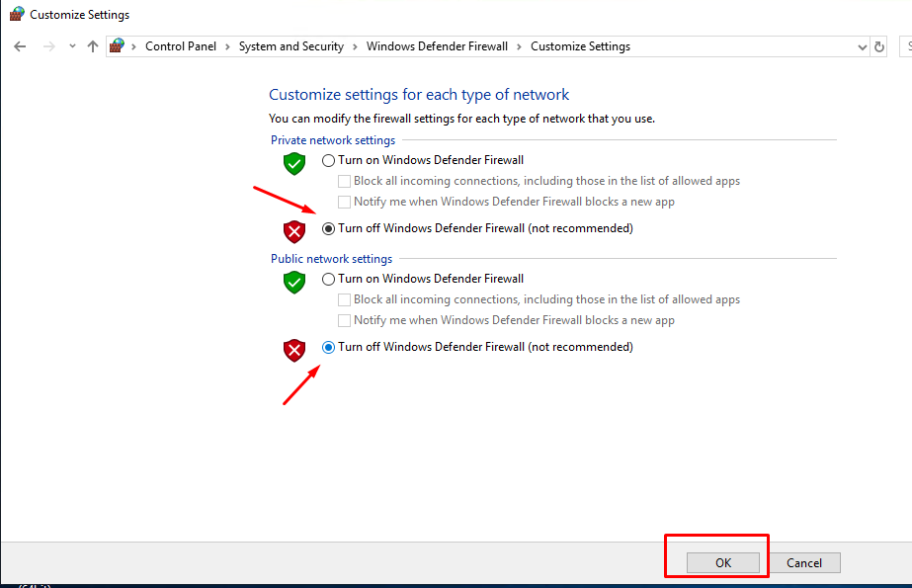Click green shield icon in private settings
The width and height of the screenshot is (912, 588).
pyautogui.click(x=294, y=164)
